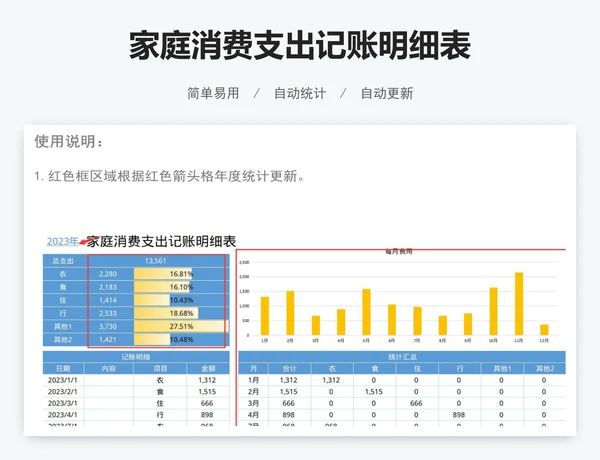Viewport: 600px width, 460px height.
Task: Select the 2,533 amount cell
Action: tap(108, 313)
